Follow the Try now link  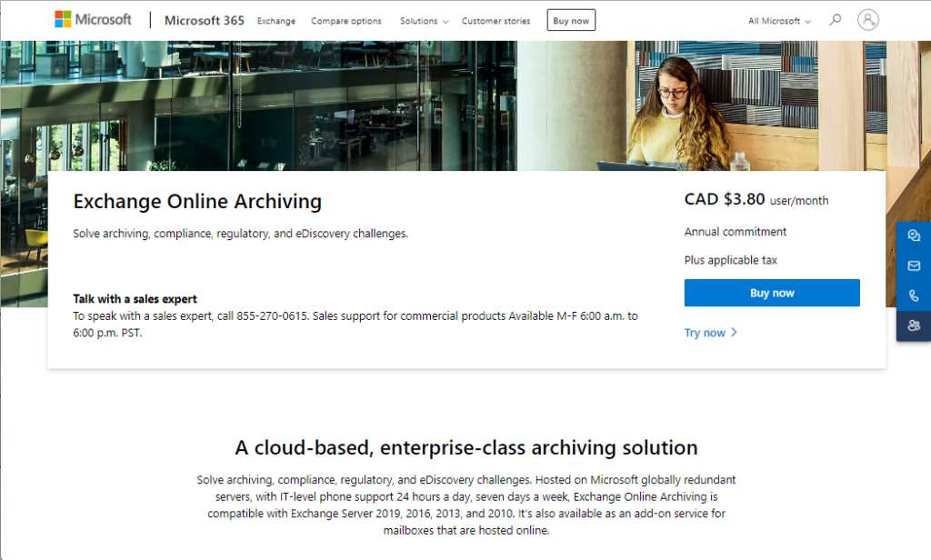(706, 333)
